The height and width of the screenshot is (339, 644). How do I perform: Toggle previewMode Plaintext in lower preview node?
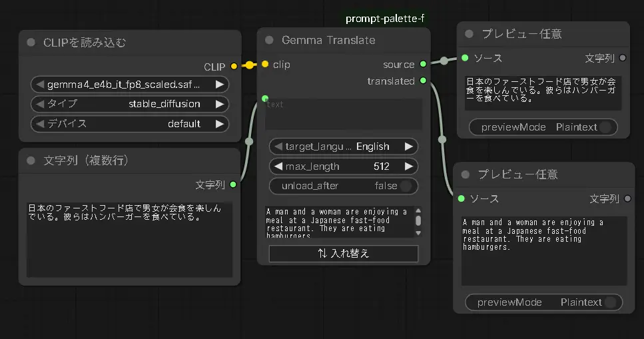click(x=544, y=302)
